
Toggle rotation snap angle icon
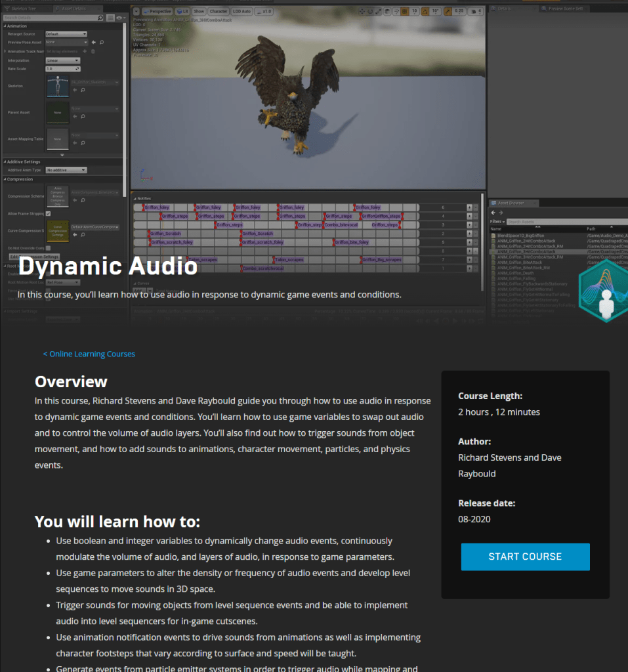coord(425,11)
